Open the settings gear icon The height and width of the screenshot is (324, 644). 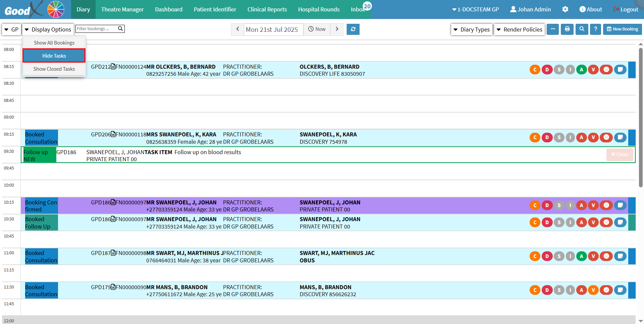pyautogui.click(x=565, y=9)
